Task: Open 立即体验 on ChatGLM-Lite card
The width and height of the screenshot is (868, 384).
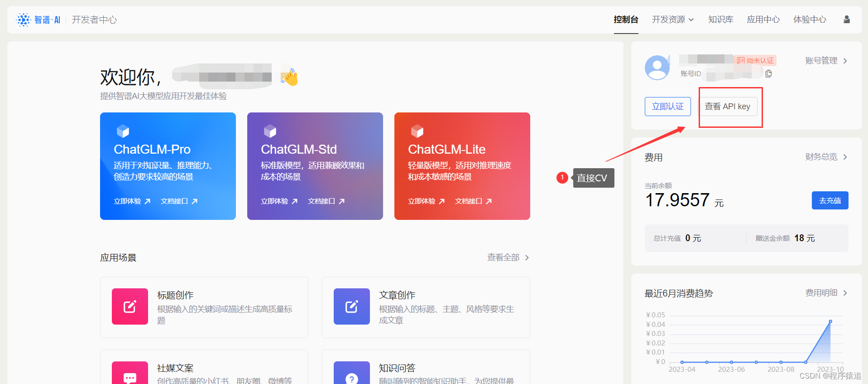Action: coord(426,201)
